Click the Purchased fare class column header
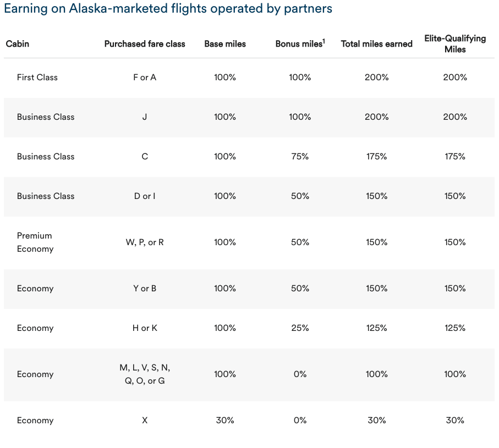 (145, 43)
